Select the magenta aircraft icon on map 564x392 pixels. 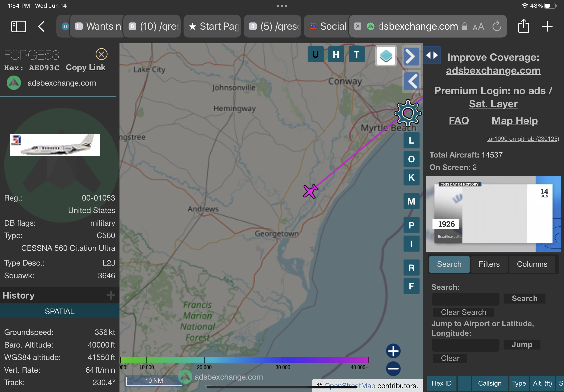tap(310, 191)
